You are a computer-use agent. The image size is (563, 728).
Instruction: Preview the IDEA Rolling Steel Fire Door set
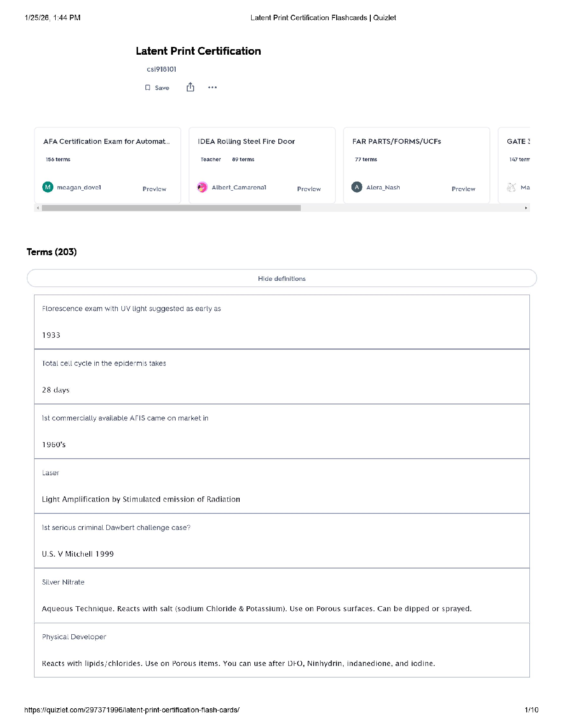pyautogui.click(x=309, y=189)
